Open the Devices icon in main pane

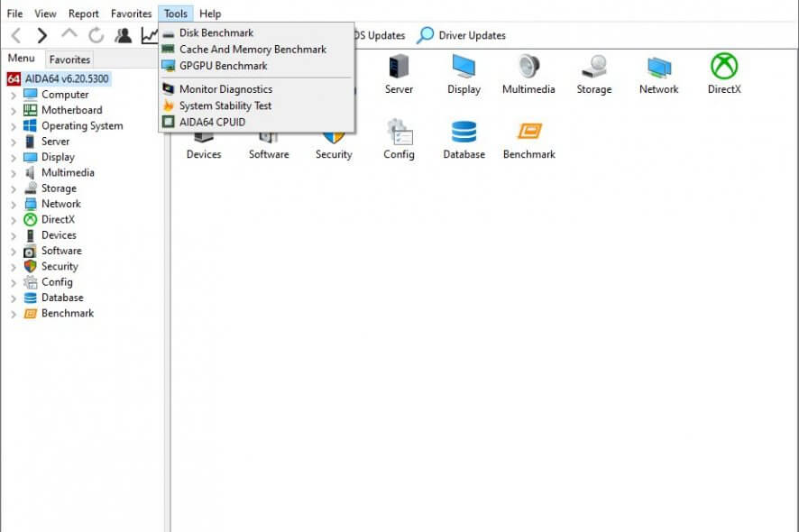tap(203, 138)
